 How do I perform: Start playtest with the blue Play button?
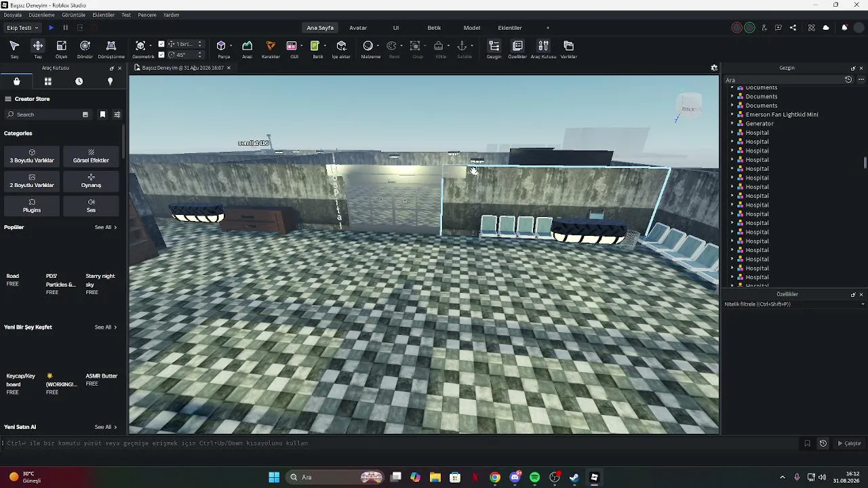click(51, 28)
